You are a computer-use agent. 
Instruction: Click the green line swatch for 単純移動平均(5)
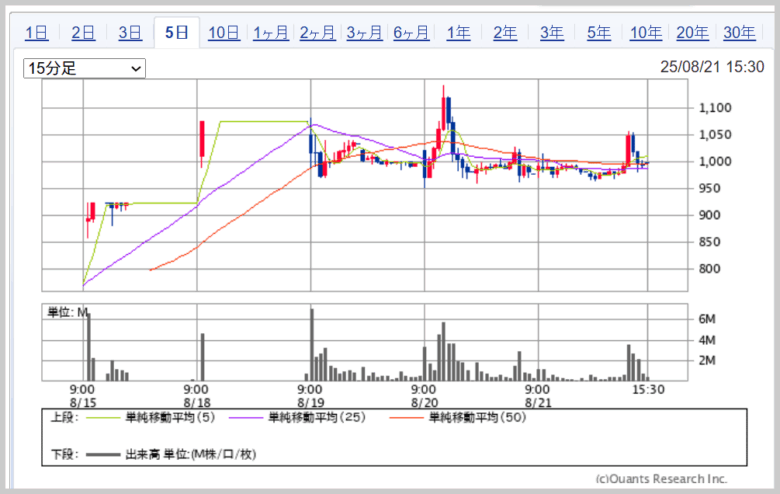pyautogui.click(x=103, y=418)
